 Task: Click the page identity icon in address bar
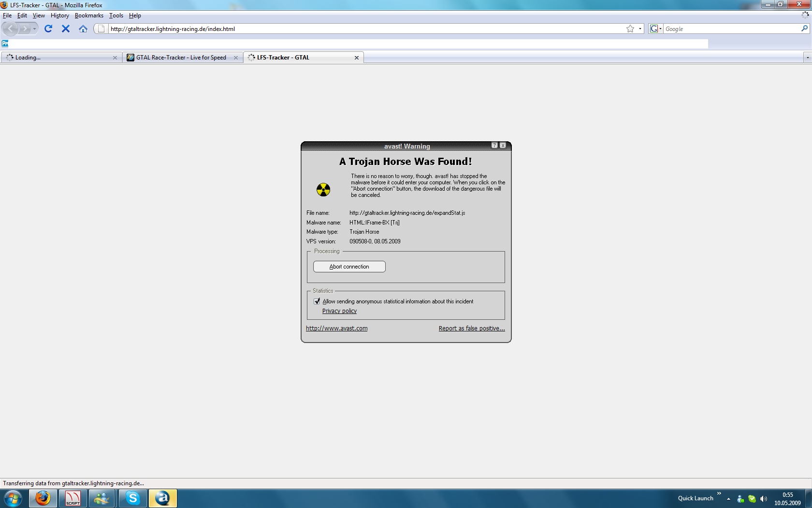point(101,29)
